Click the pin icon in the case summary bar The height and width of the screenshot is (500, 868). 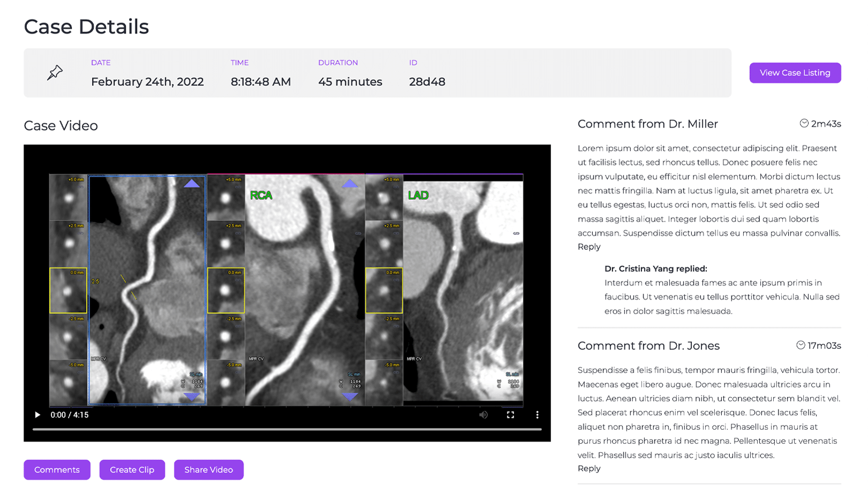[x=55, y=72]
